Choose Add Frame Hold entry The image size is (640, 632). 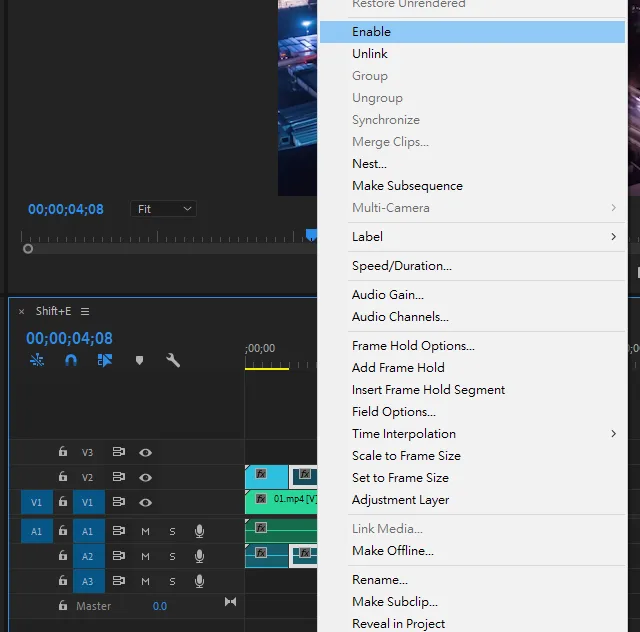click(472, 368)
